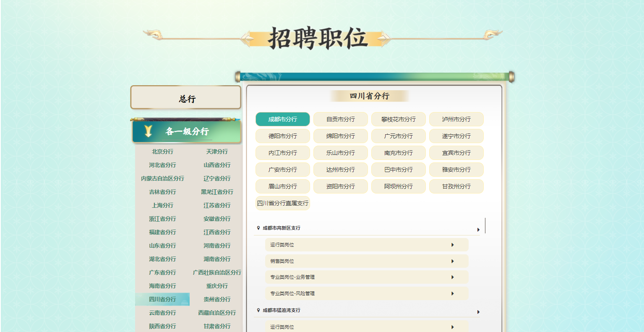Open 陕西省分行
The image size is (644, 332).
click(162, 326)
